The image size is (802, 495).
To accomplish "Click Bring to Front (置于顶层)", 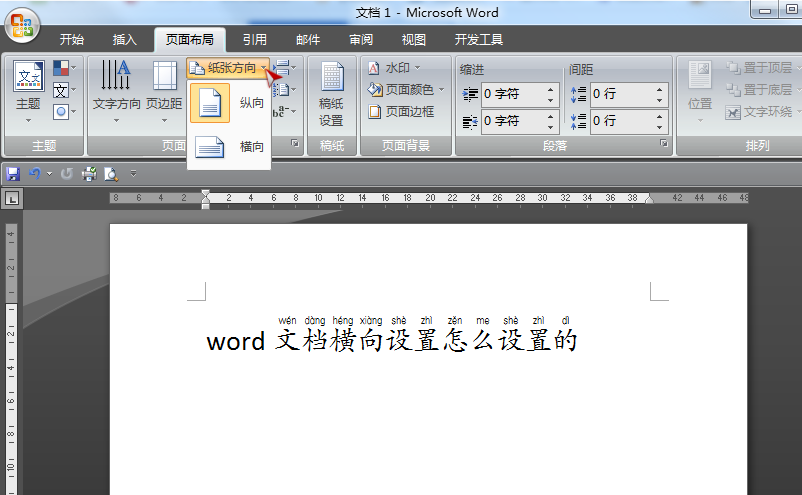I will click(762, 68).
